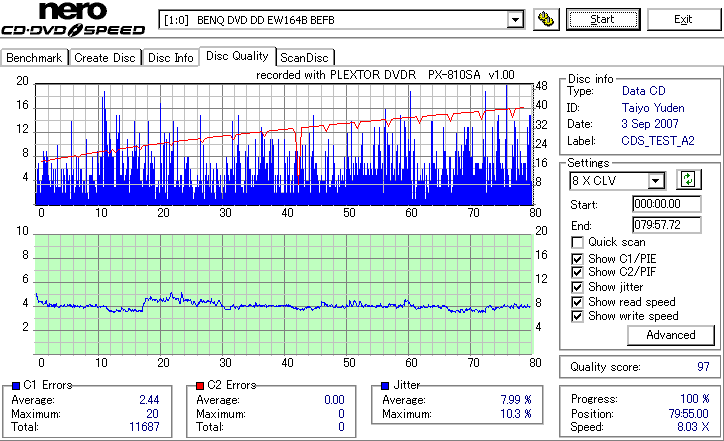The height and width of the screenshot is (441, 724).
Task: Open the BENQ drive selection dropdown
Action: click(x=515, y=20)
